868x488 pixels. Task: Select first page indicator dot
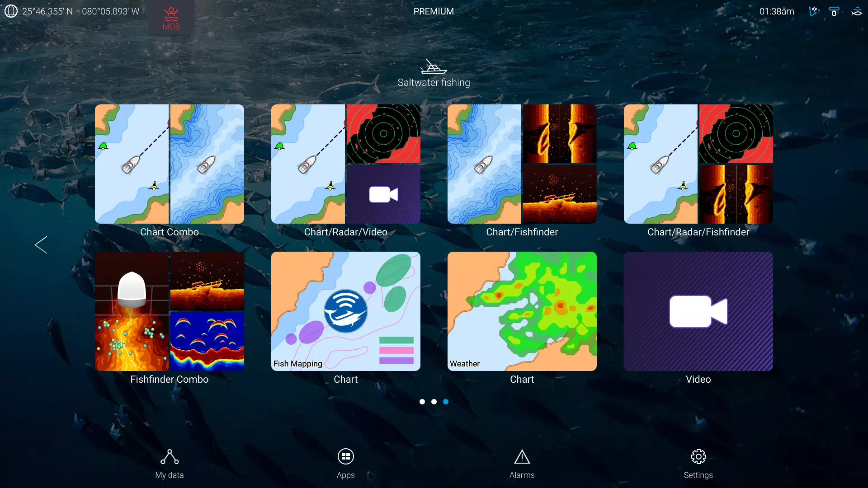[x=422, y=401]
